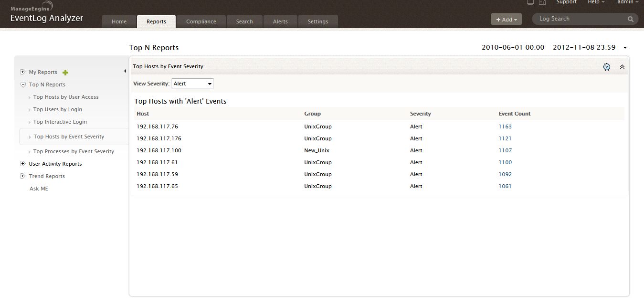
Task: Collapse the report panel with double chevron
Action: pos(622,67)
